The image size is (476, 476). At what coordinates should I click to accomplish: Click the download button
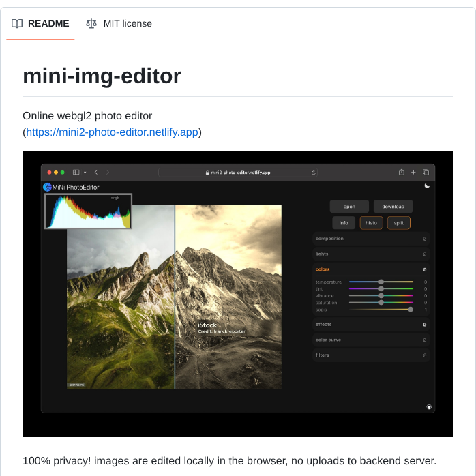pos(393,207)
